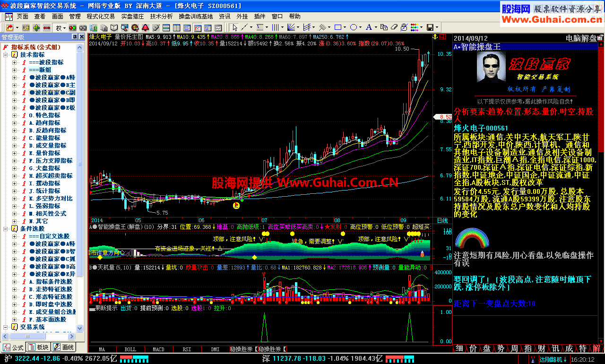Open the 页面 menu

[23, 16]
